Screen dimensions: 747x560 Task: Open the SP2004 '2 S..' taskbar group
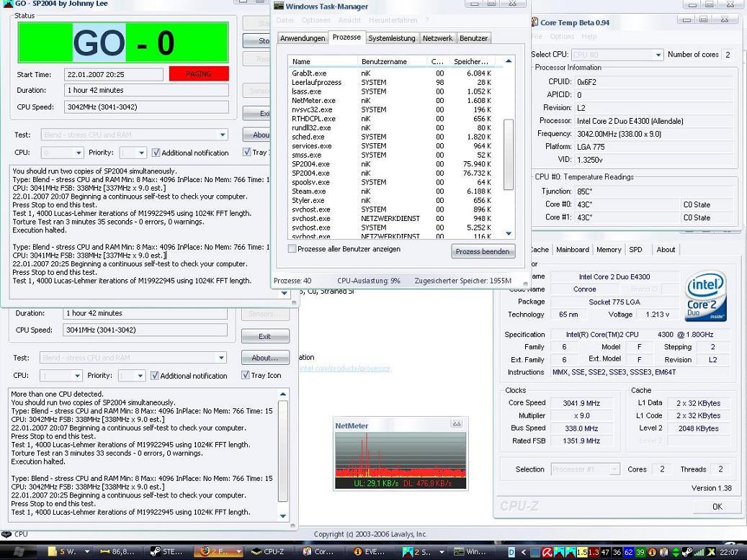point(421,551)
